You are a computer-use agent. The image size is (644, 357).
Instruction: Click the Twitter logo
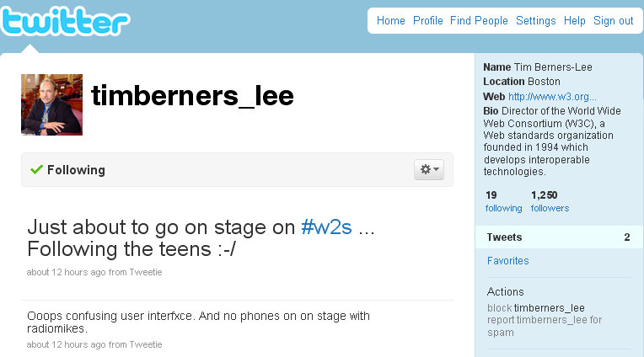coord(65,21)
